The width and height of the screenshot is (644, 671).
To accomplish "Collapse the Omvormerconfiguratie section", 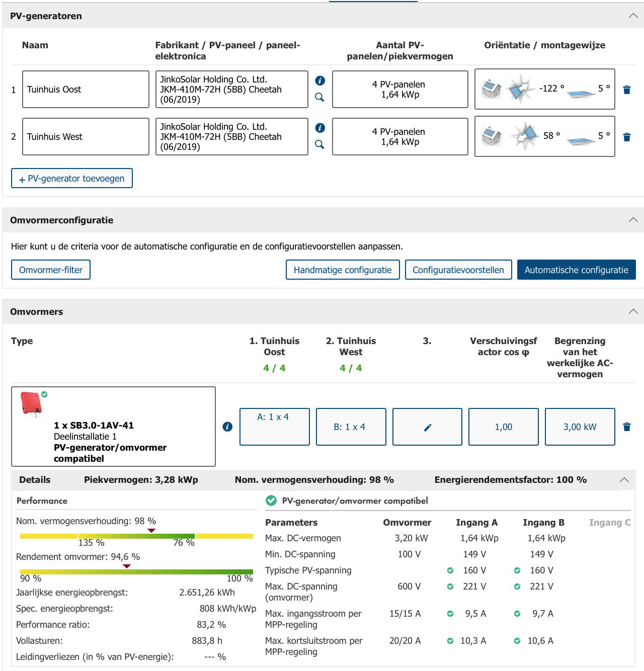I will [633, 220].
